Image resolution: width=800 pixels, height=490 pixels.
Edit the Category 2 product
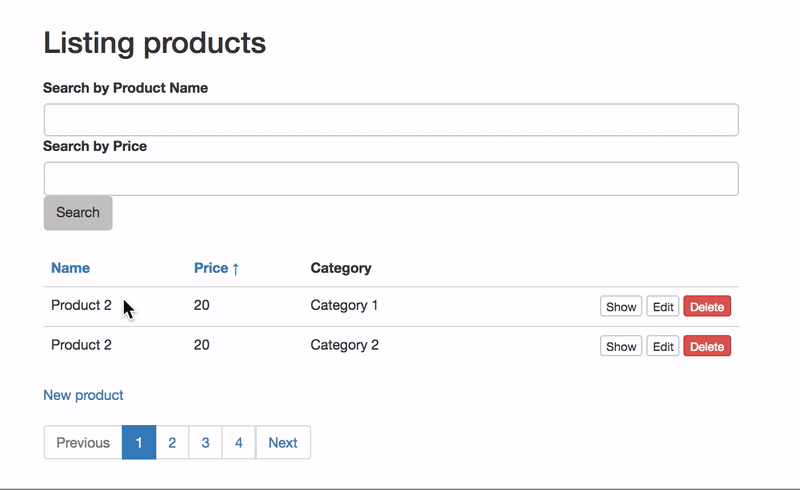point(663,347)
